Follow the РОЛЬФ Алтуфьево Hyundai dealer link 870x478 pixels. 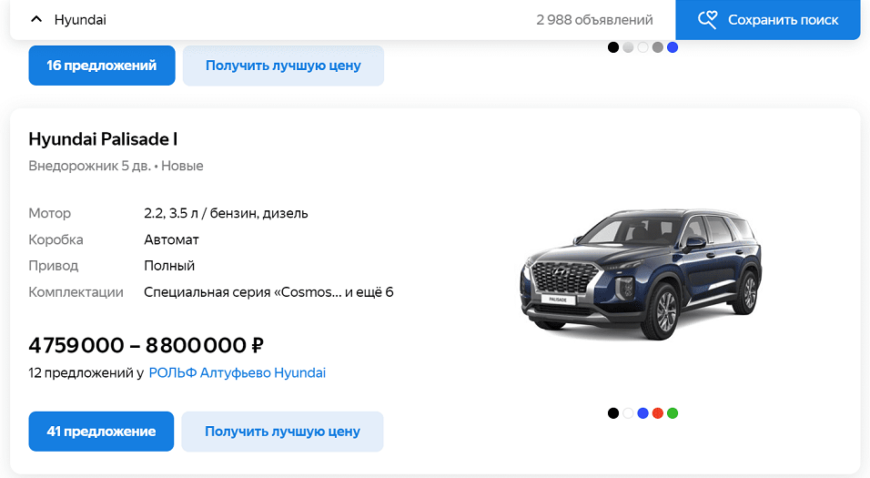point(237,373)
